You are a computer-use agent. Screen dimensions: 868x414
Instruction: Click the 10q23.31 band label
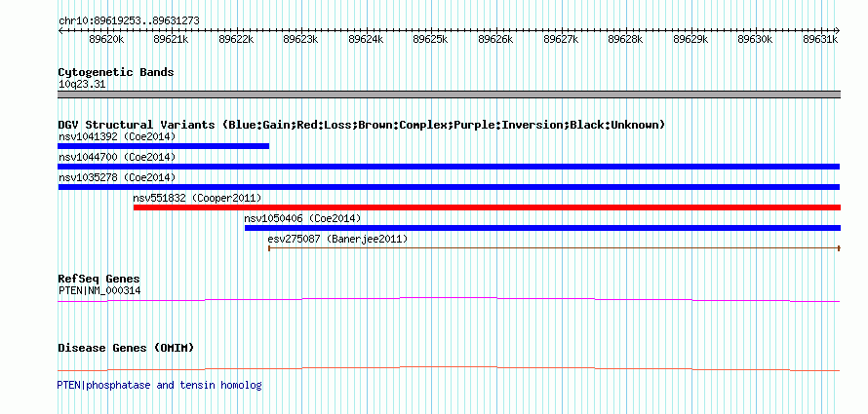82,85
